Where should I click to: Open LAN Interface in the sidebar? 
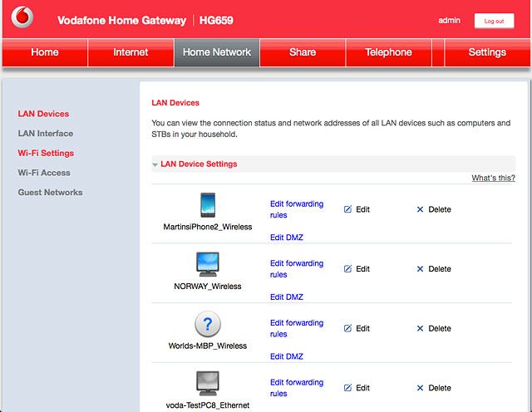(46, 134)
